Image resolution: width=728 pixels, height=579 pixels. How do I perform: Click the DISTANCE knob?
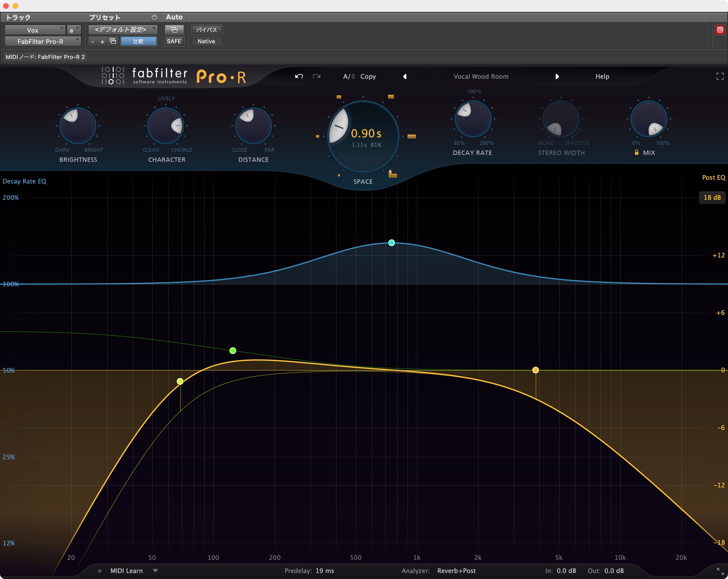[x=253, y=126]
